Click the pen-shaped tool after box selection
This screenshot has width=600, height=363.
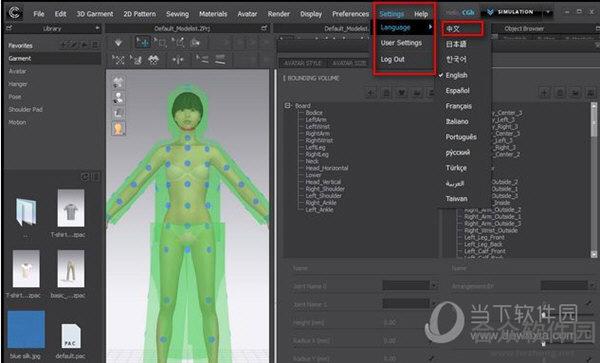pos(178,42)
